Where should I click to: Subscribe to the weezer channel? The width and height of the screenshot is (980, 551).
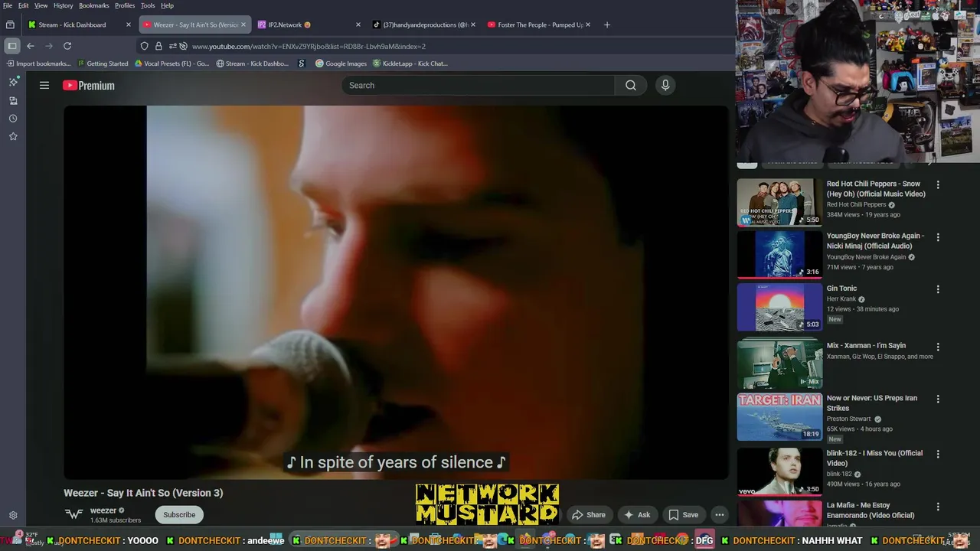pyautogui.click(x=179, y=515)
